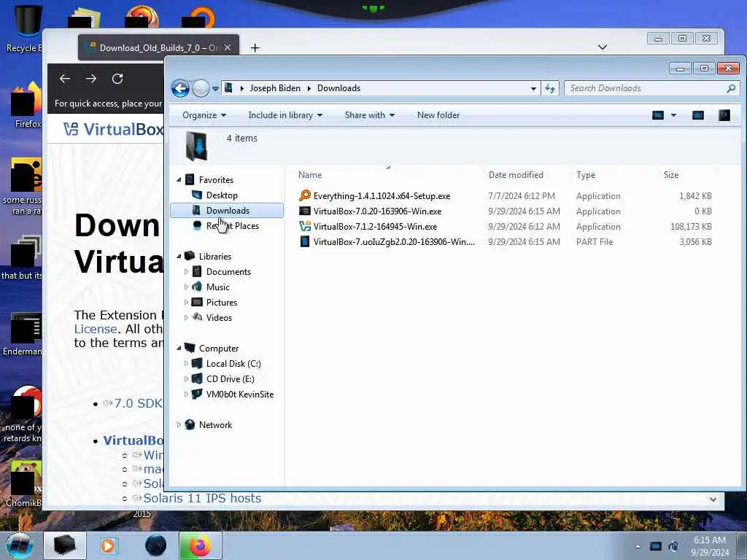
Task: Open the Include in library menu
Action: click(285, 115)
